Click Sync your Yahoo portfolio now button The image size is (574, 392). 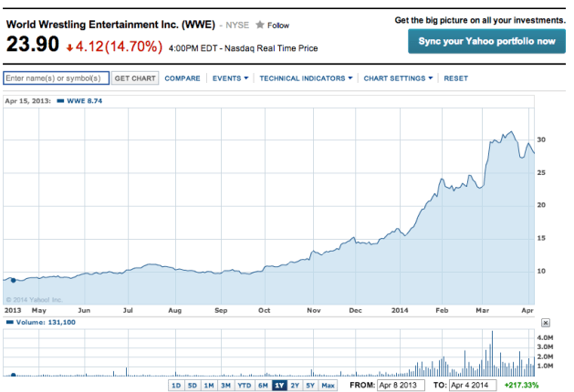(486, 41)
